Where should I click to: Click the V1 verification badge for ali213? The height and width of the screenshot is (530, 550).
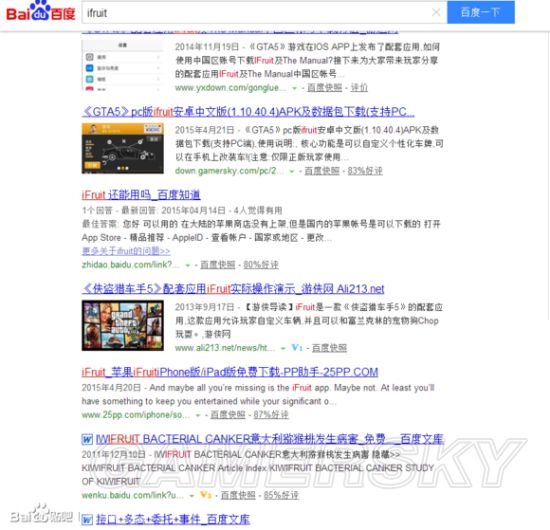coord(297,348)
